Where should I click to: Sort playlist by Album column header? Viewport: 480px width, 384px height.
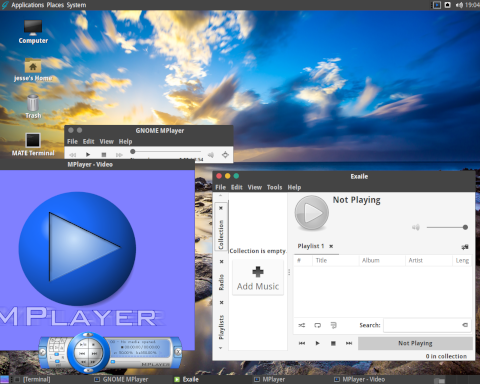point(382,260)
